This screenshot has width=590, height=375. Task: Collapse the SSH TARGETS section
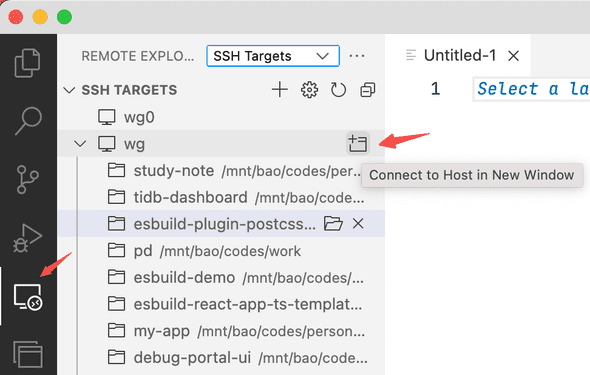coord(69,90)
